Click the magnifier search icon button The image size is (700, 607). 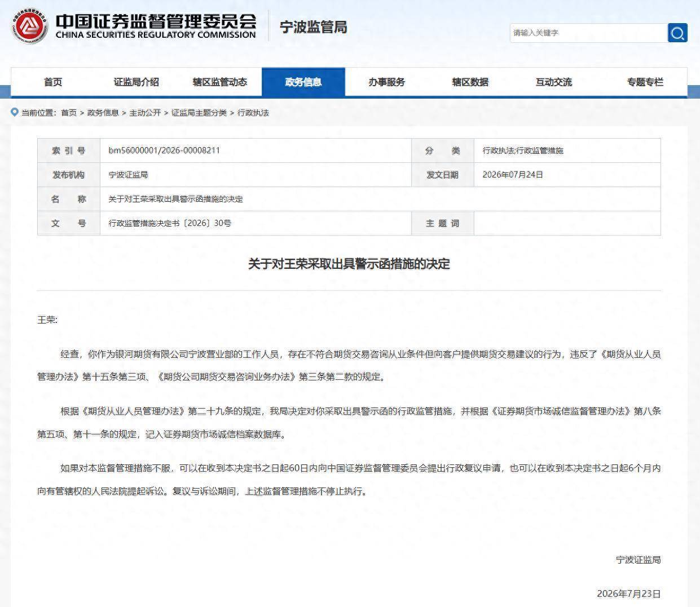(677, 33)
